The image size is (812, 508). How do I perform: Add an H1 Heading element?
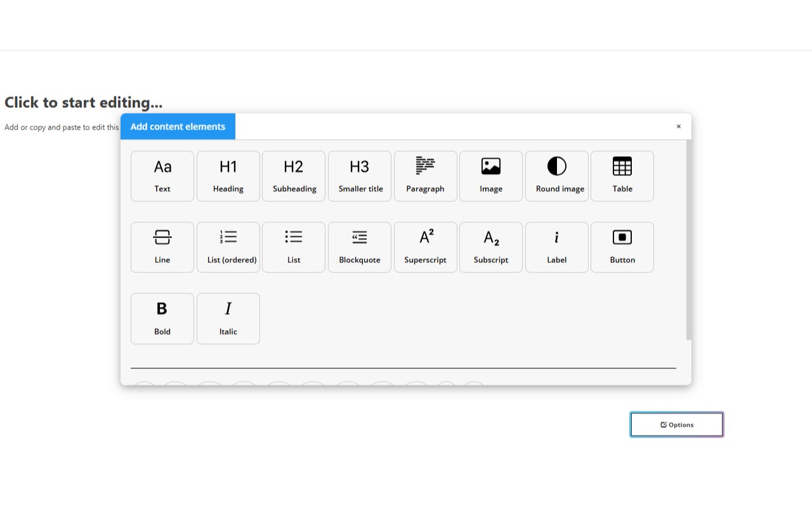click(228, 176)
